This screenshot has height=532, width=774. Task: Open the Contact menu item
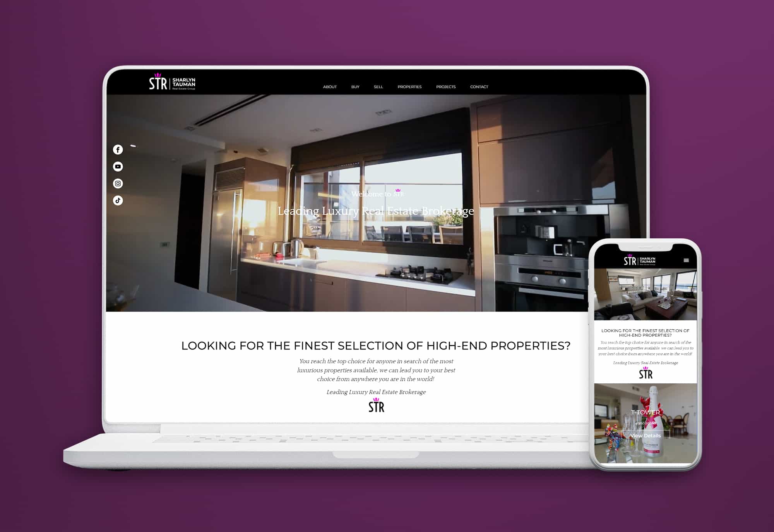[x=479, y=87]
